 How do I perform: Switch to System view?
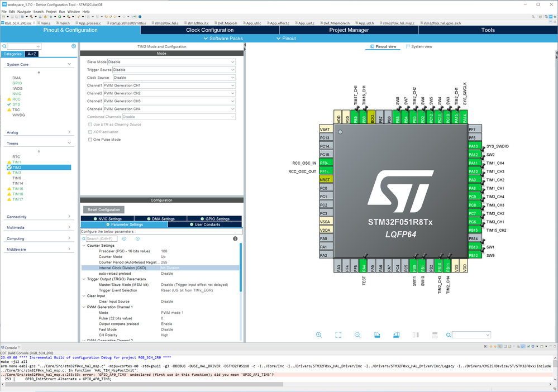419,46
